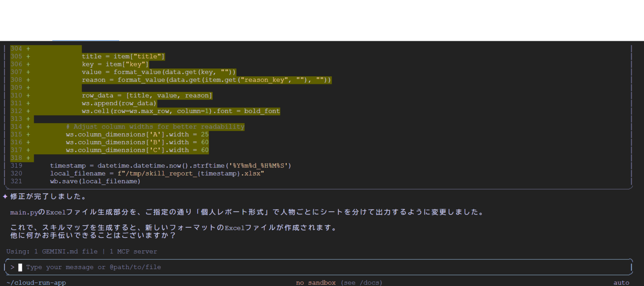644x286 pixels.
Task: Click the '>' prompt symbol in input box
Action: [13, 267]
